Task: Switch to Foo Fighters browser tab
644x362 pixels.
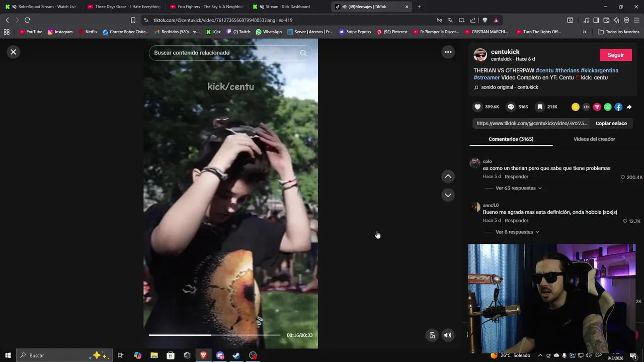Action: point(208,7)
